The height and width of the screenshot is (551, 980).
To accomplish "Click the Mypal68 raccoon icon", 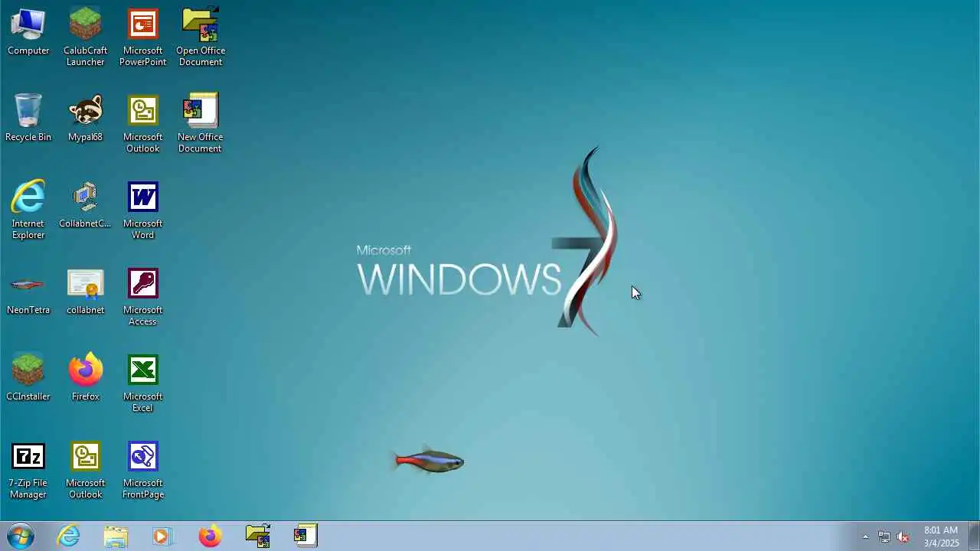I will coord(85,118).
